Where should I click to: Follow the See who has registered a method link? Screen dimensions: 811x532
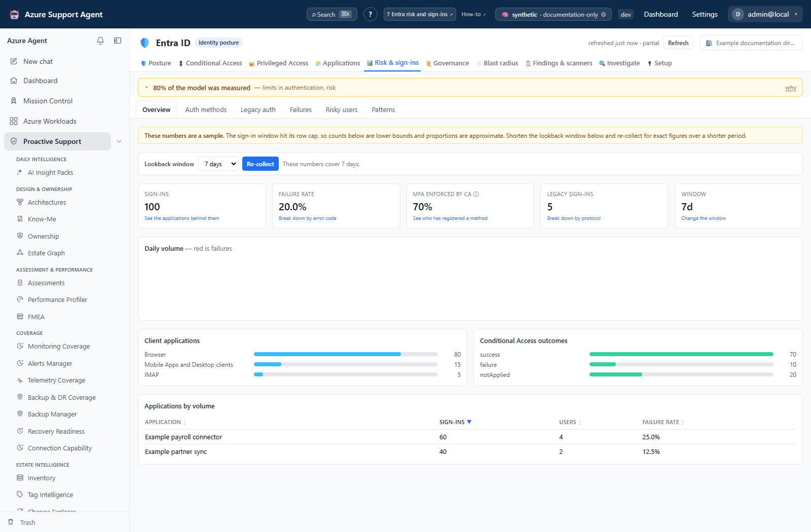coord(450,218)
